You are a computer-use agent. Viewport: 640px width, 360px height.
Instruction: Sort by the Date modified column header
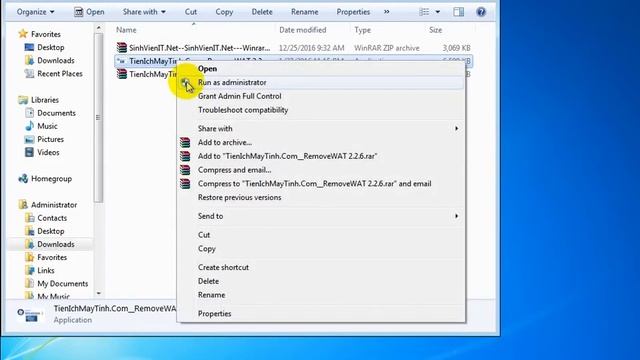pos(302,30)
